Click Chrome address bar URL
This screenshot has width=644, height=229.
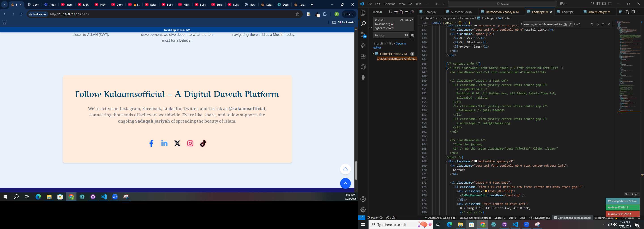click(x=69, y=14)
